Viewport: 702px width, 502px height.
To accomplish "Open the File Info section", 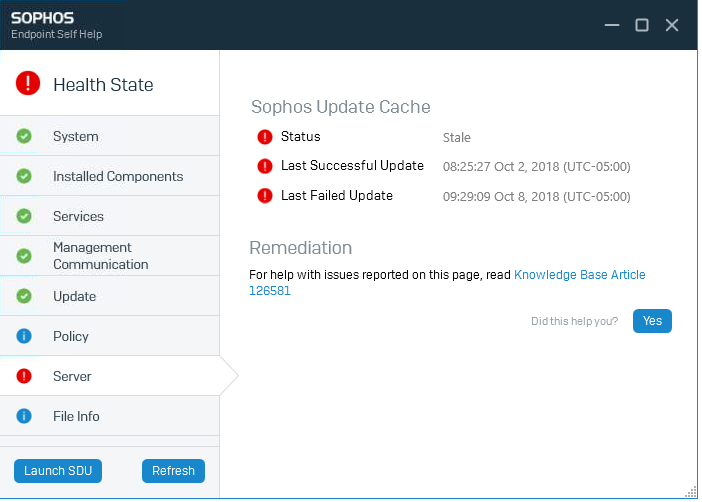I will (x=110, y=416).
